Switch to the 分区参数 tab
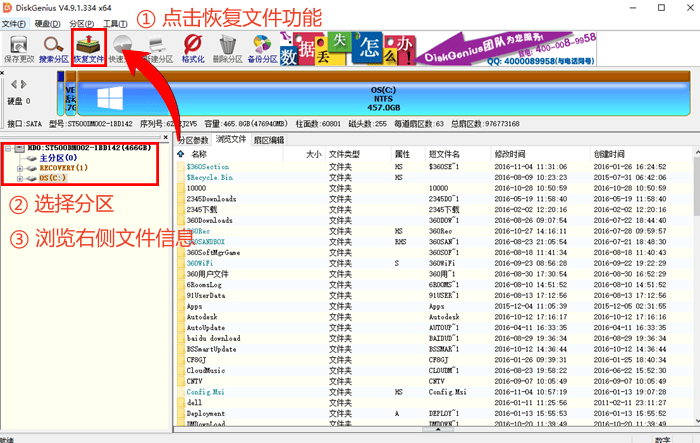 click(193, 140)
